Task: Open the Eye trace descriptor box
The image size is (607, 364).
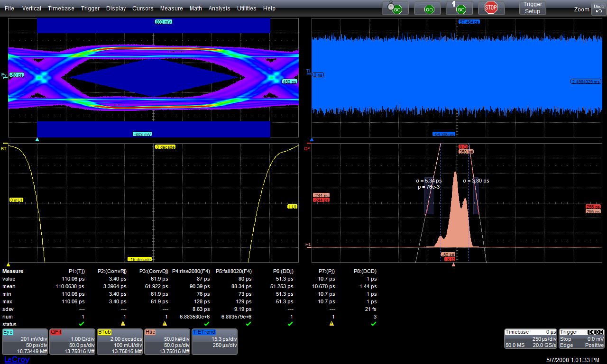Action: coord(25,342)
